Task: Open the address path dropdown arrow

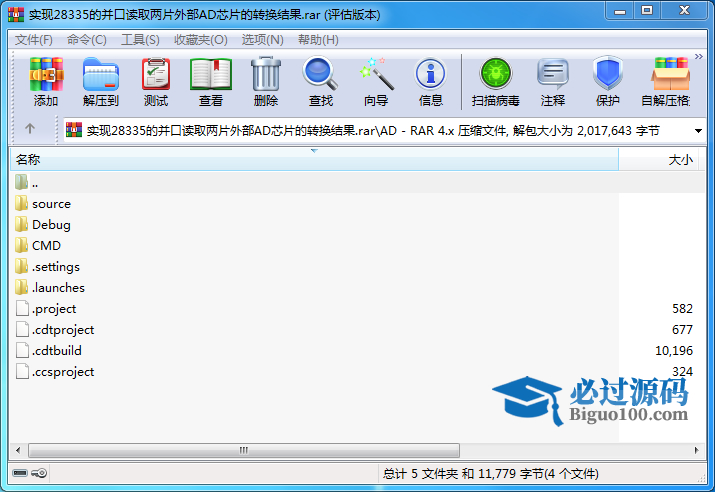Action: pos(698,131)
